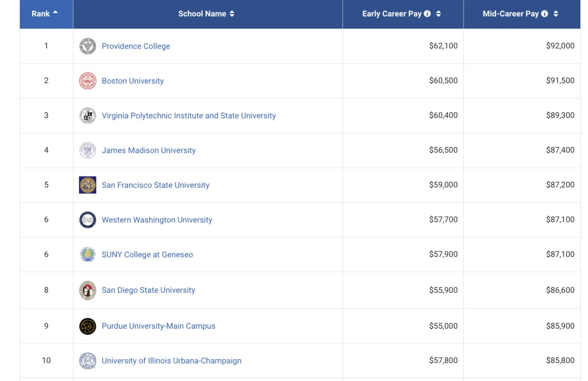Click the Rank column header label
This screenshot has width=588, height=381.
pos(40,14)
